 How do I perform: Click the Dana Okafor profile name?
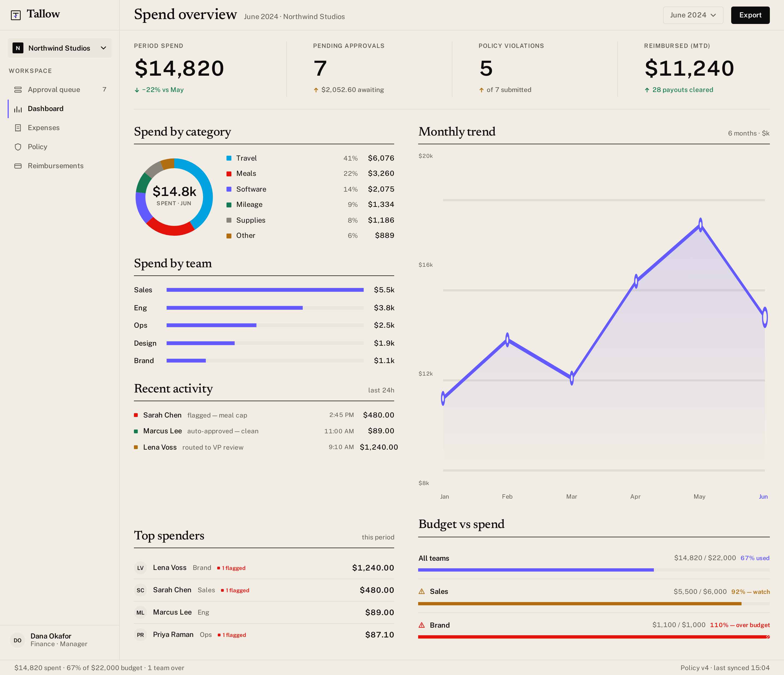[51, 636]
